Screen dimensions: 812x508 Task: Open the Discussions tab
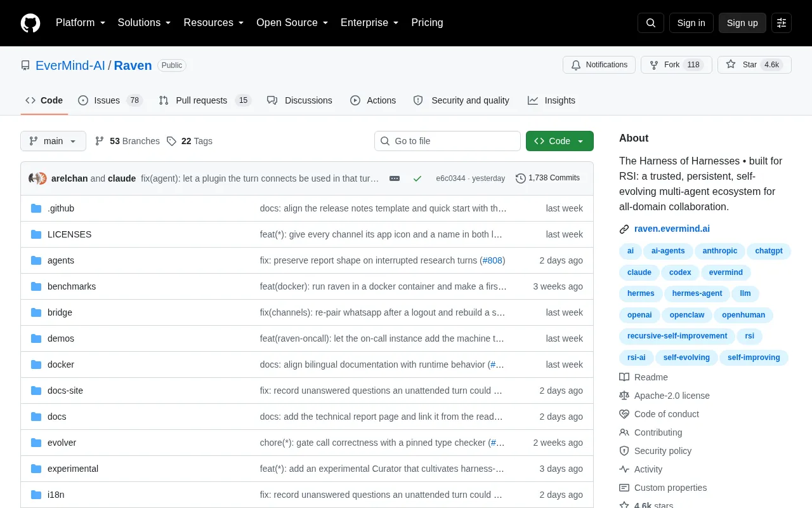[299, 100]
